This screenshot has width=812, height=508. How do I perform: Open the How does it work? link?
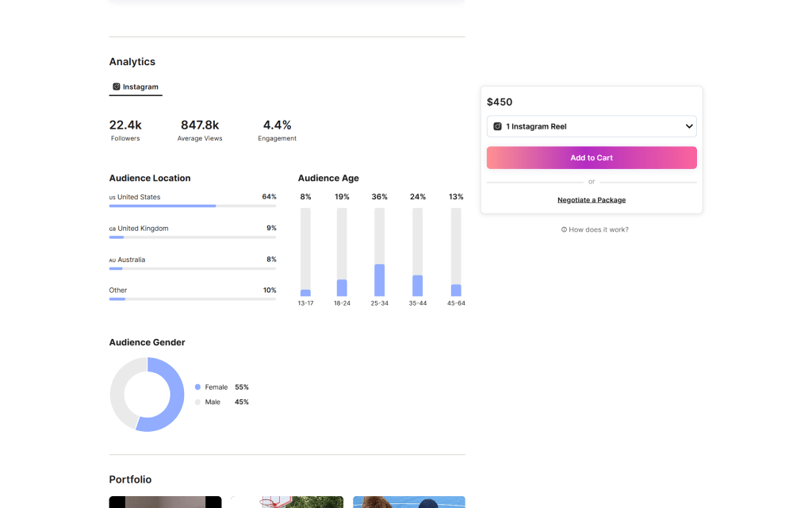(598, 229)
